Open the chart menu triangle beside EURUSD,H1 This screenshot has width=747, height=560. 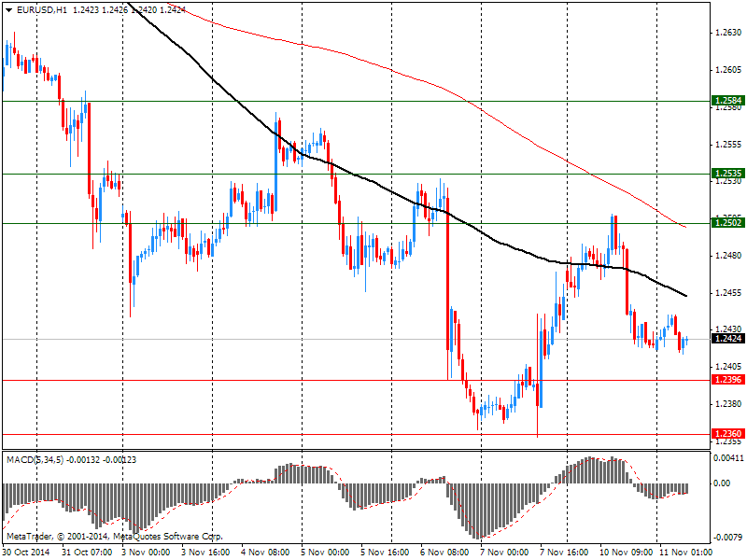click(x=8, y=10)
